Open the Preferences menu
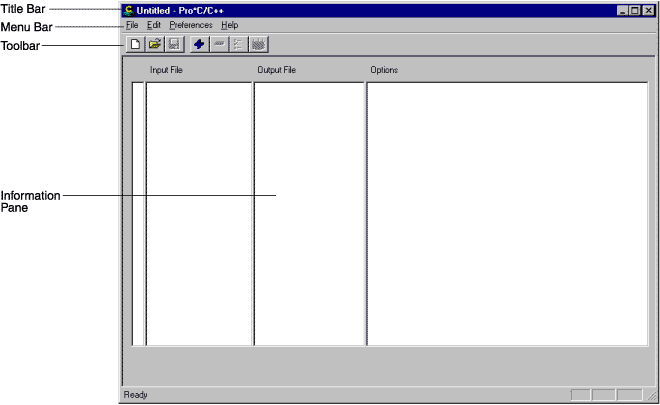 pyautogui.click(x=191, y=25)
